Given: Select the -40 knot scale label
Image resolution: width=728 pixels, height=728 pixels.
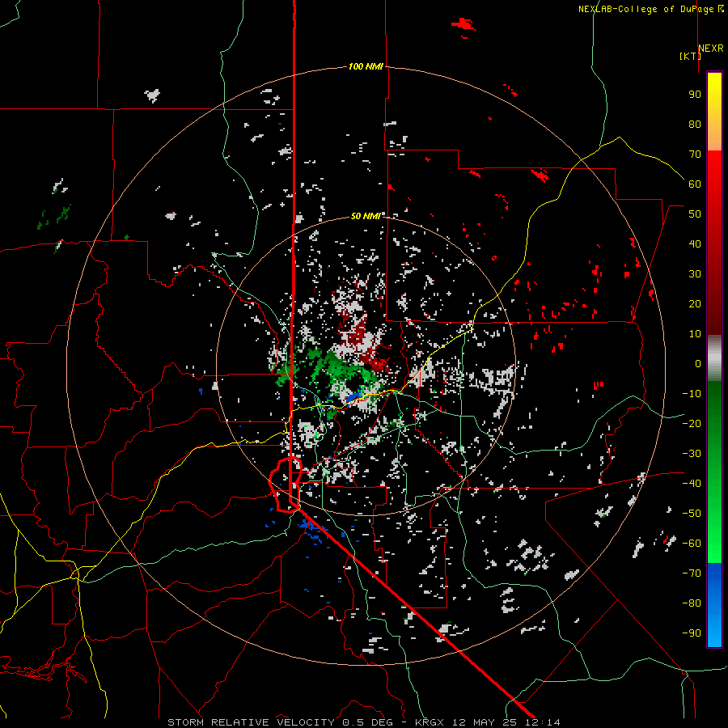Looking at the screenshot, I should coord(692,484).
